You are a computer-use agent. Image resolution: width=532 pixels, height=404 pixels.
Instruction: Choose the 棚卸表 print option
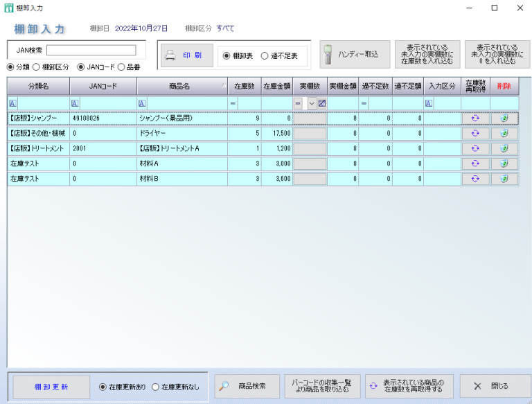coord(227,56)
